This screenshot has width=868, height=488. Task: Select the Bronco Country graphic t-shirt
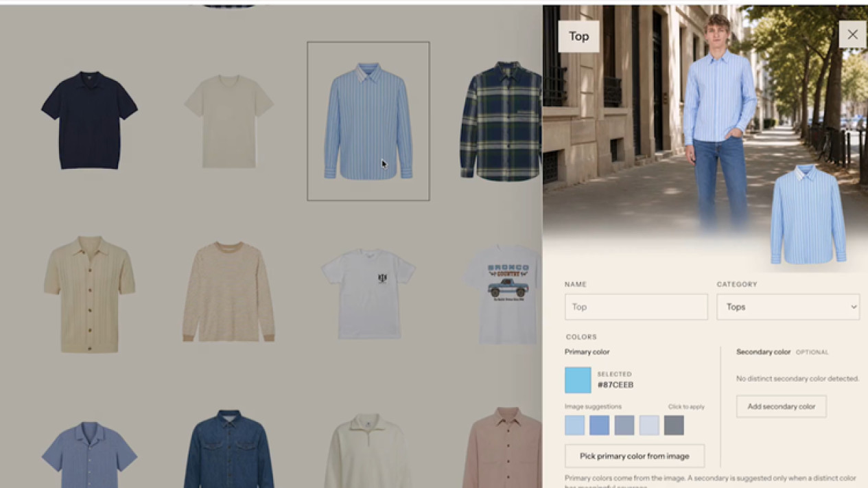coord(504,295)
